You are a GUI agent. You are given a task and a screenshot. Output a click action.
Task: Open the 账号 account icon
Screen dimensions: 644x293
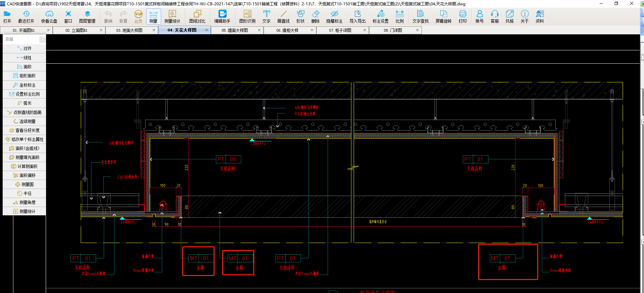pos(479,16)
